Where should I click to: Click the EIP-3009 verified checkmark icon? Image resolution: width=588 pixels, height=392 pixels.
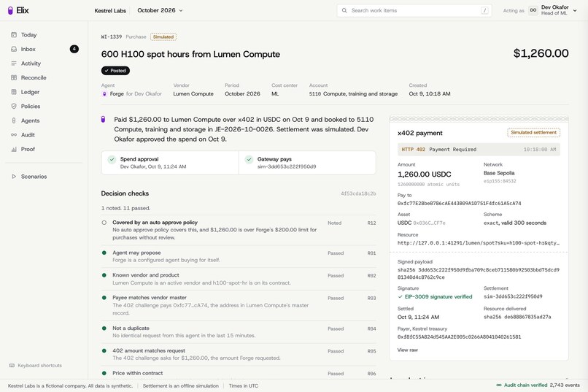(400, 296)
